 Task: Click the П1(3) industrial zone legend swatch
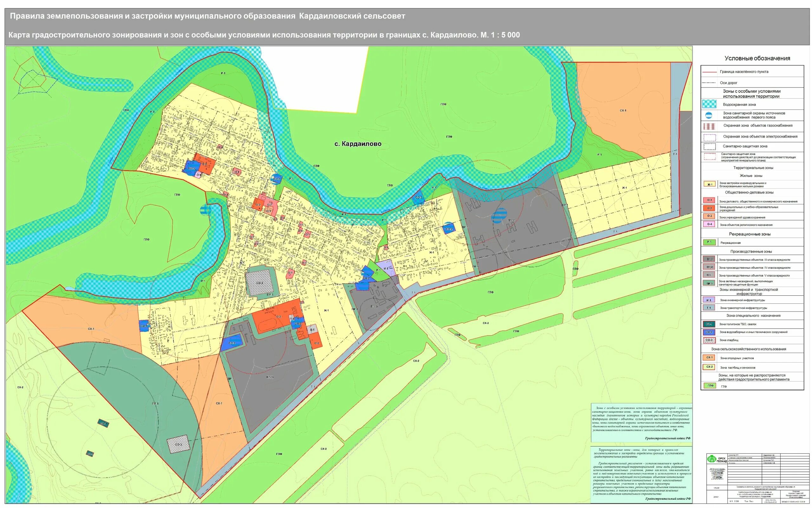point(709,259)
